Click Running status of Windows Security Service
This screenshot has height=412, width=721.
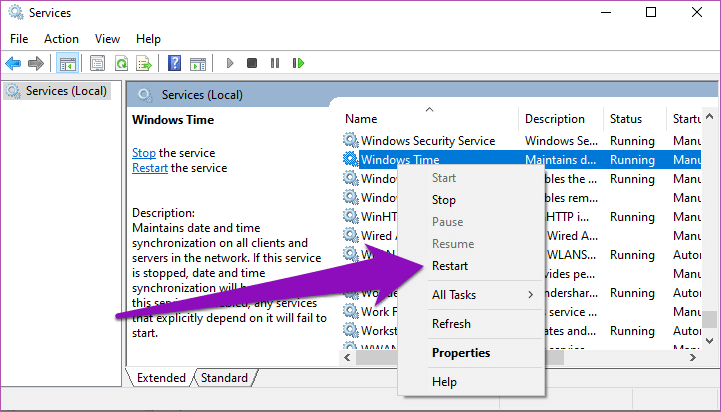pos(632,141)
